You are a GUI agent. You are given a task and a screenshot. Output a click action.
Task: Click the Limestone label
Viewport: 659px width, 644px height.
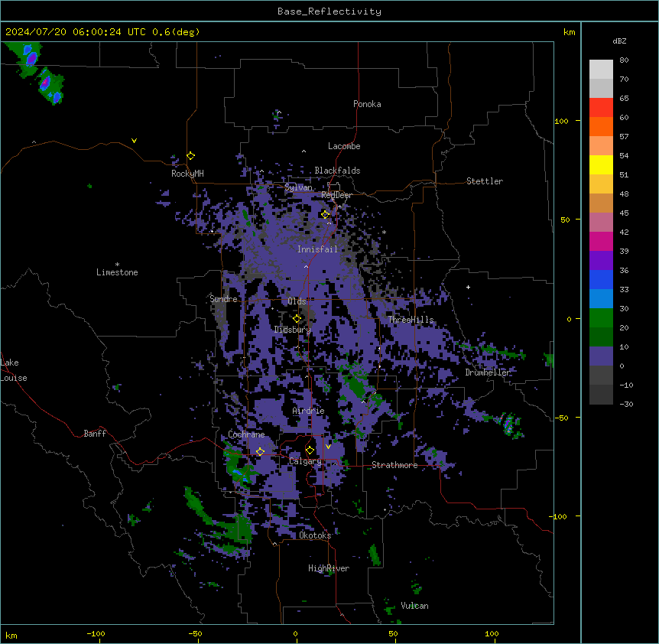[x=117, y=272]
